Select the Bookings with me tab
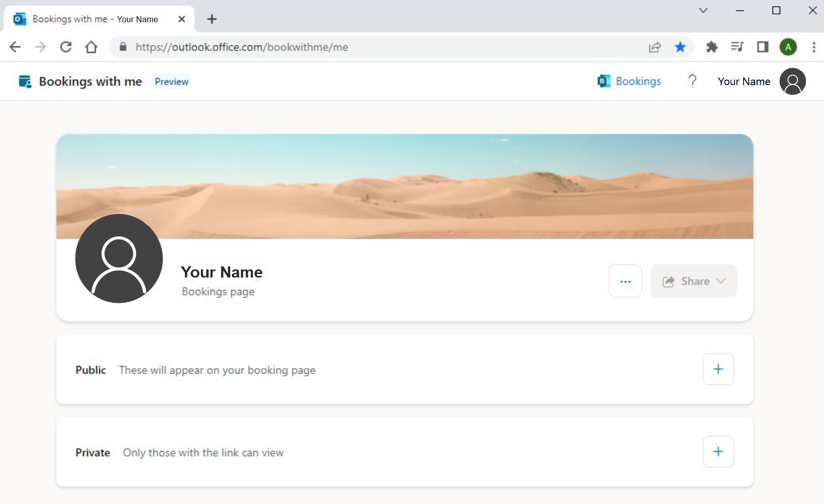 (95, 19)
